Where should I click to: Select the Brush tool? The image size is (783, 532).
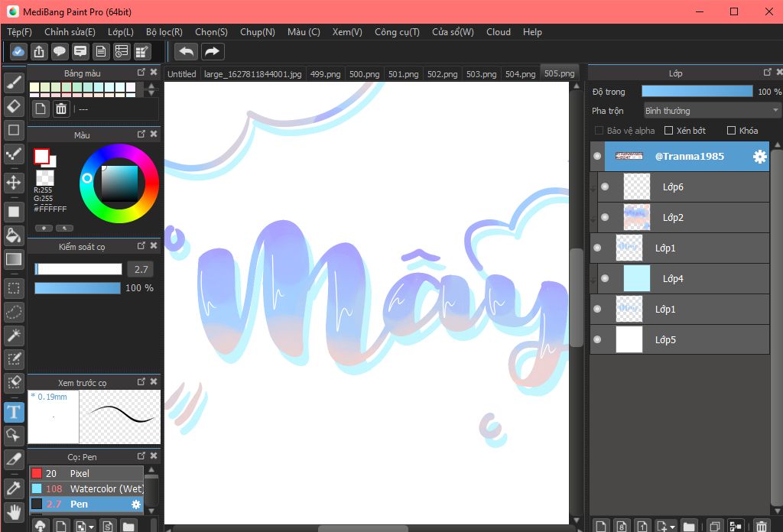coord(14,83)
